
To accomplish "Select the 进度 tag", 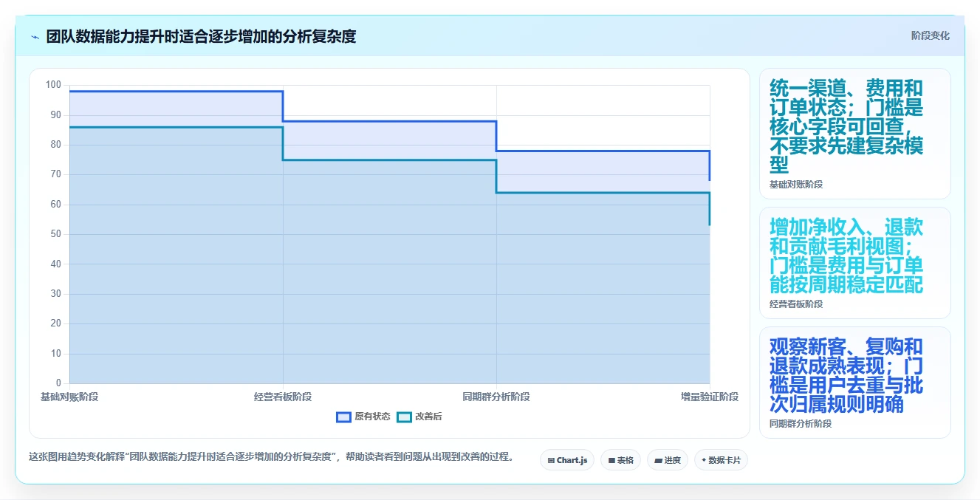I will pos(668,460).
